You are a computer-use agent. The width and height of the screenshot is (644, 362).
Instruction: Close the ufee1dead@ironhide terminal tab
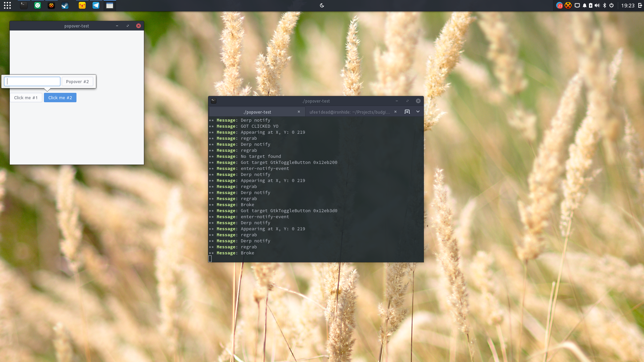[x=395, y=112]
